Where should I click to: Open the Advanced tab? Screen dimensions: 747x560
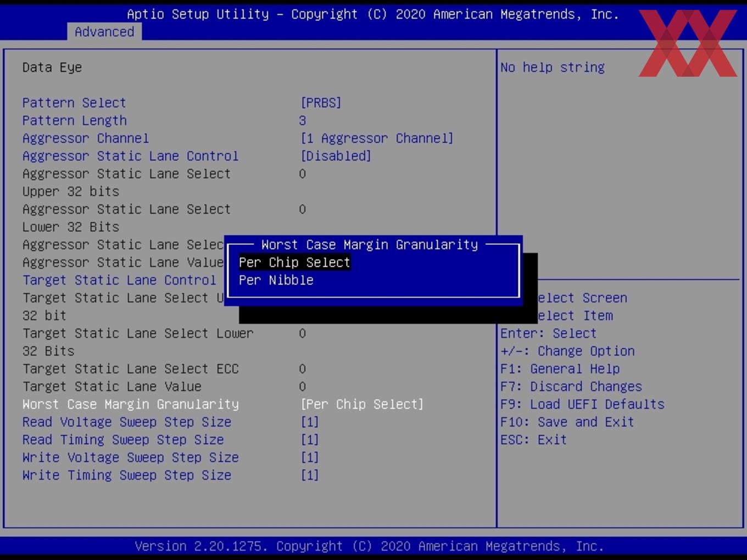pos(104,32)
